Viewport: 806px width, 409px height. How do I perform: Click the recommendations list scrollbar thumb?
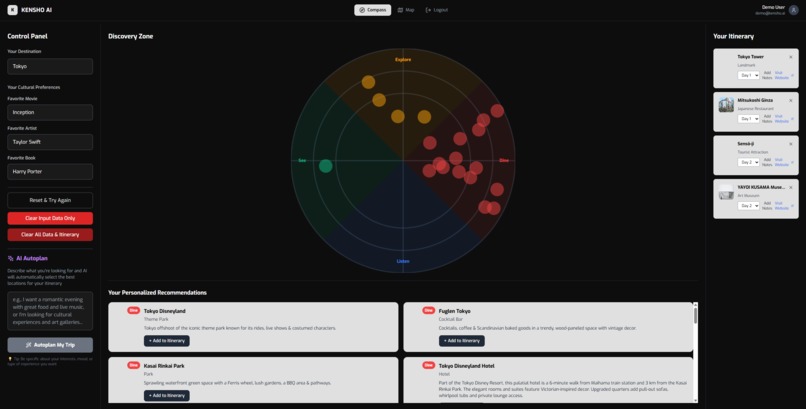(695, 315)
